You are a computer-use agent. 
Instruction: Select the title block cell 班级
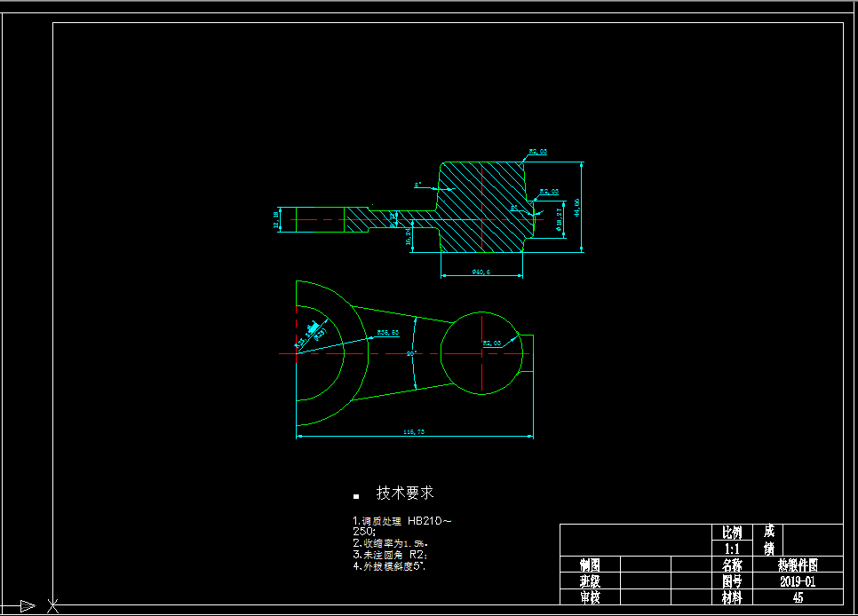point(590,581)
